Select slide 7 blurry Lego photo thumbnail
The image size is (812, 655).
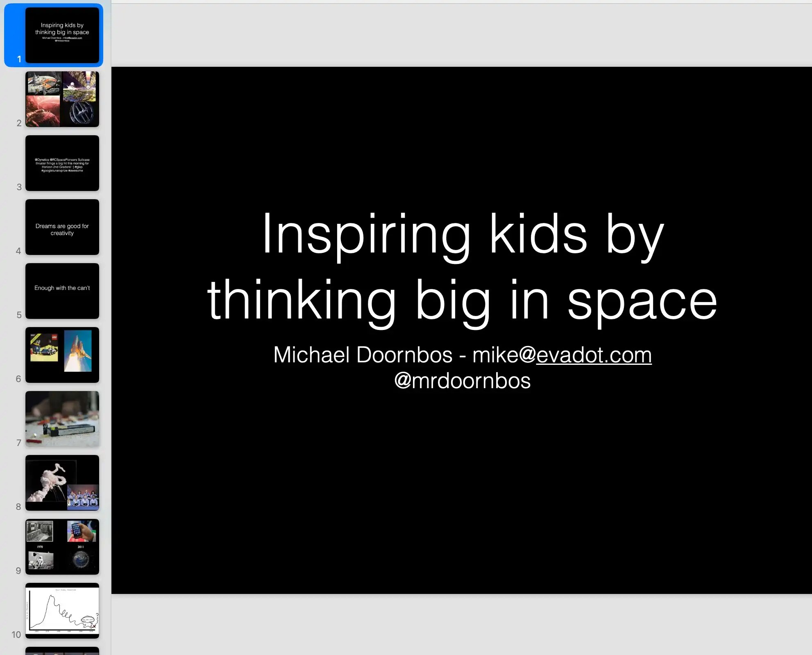tap(62, 419)
